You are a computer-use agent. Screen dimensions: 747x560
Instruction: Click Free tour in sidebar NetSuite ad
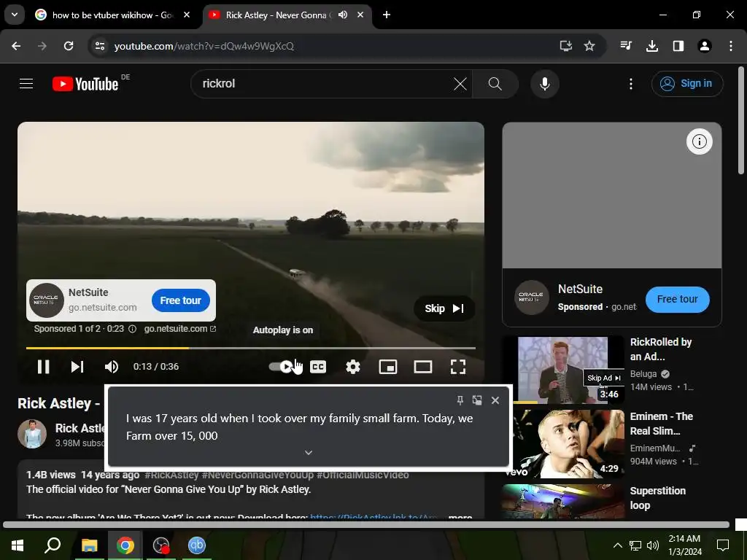678,300
